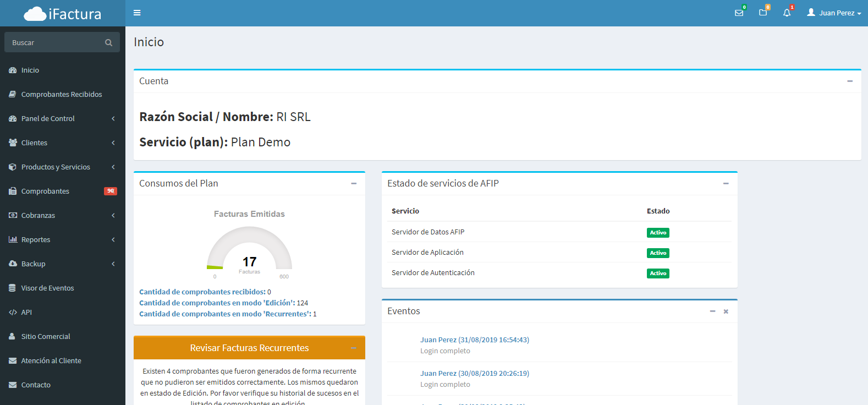The height and width of the screenshot is (405, 868).
Task: Go to Comprobantes Recibidos in sidebar
Action: 62,94
